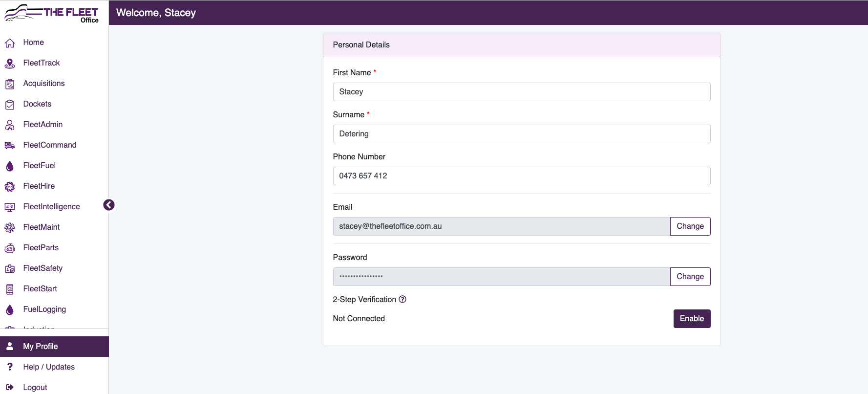The height and width of the screenshot is (394, 868).
Task: Click the "Not Connected" status text
Action: 359,319
